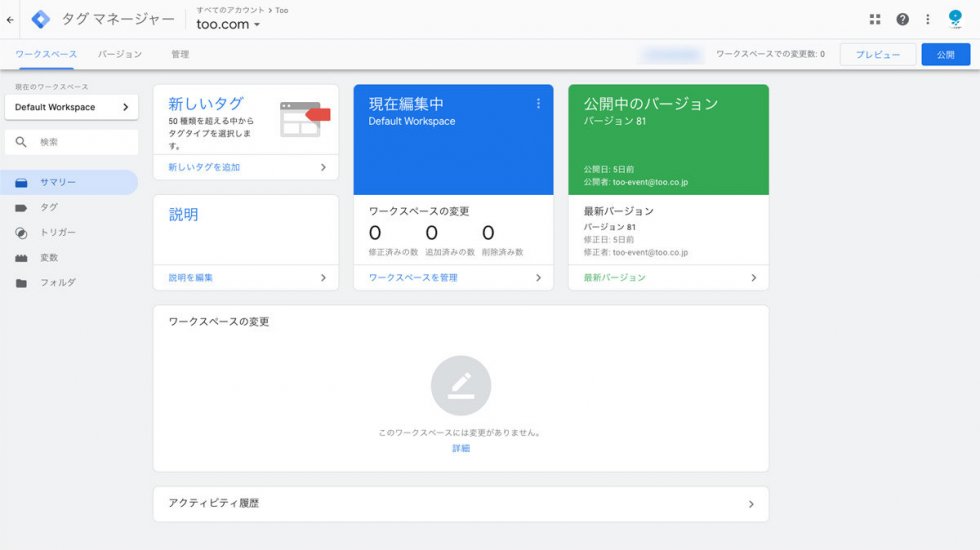
Task: Switch to the 管理 tab
Action: click(180, 54)
